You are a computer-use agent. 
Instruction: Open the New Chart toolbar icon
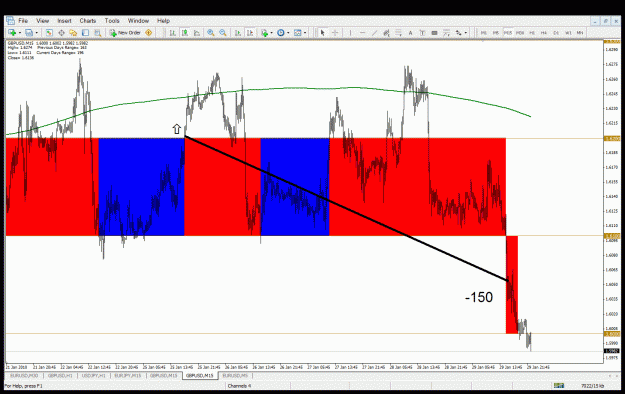pyautogui.click(x=12, y=33)
